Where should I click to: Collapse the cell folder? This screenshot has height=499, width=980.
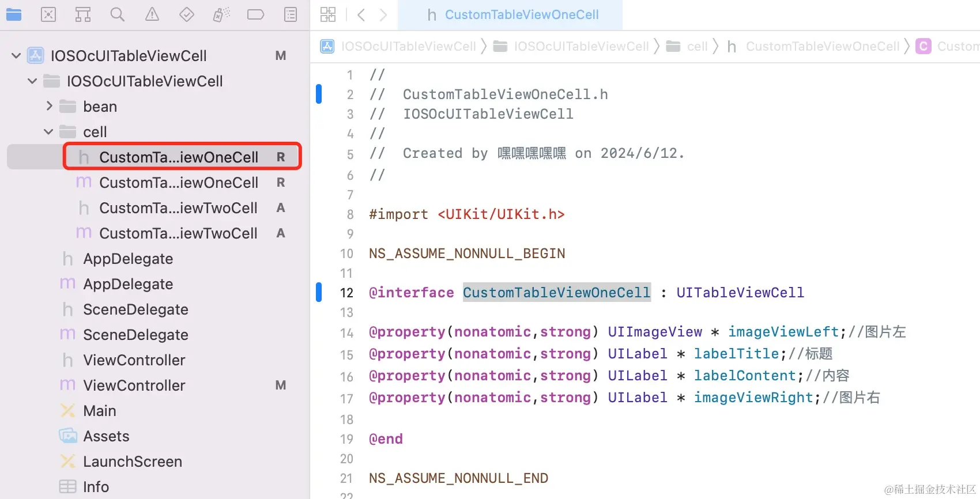pyautogui.click(x=48, y=132)
